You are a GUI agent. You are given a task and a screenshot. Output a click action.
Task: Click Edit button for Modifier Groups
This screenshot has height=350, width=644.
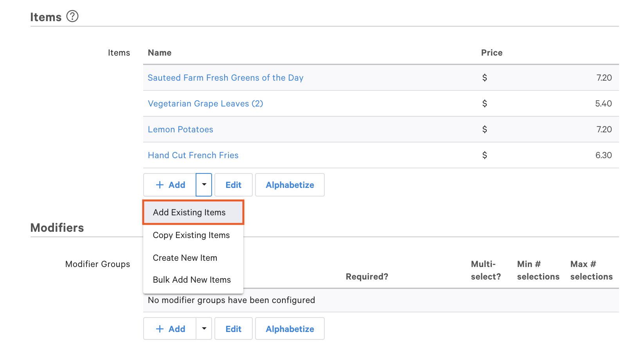(x=234, y=329)
